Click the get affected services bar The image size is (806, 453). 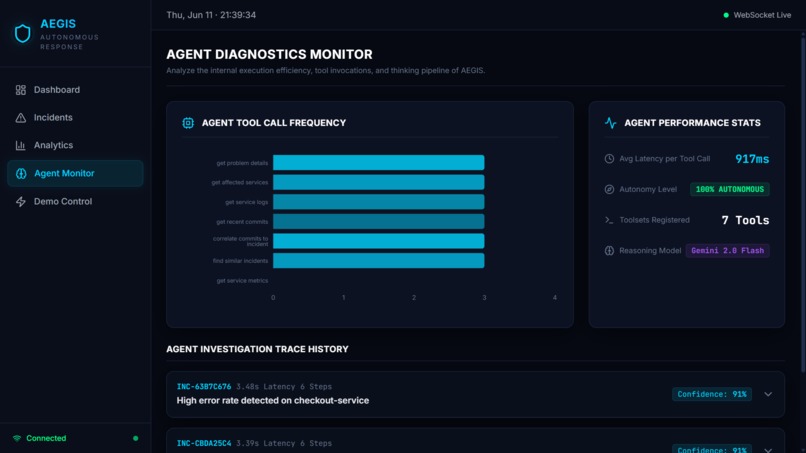coord(378,182)
